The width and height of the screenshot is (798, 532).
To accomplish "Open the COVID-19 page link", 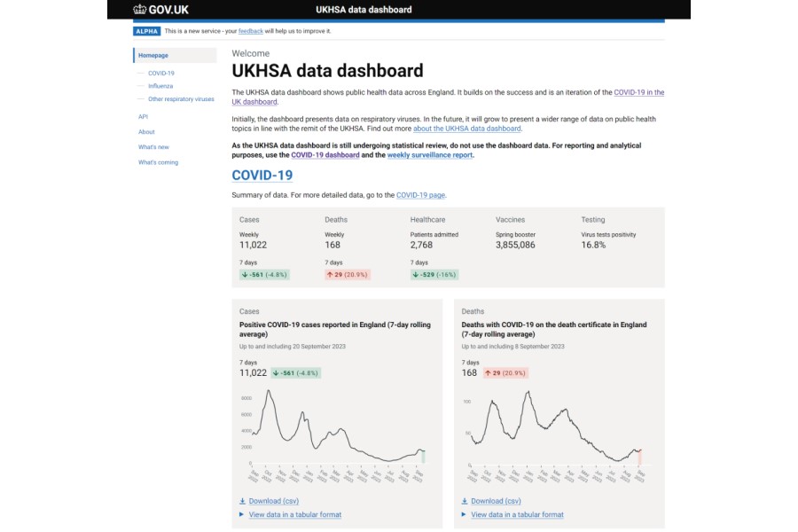I will click(x=420, y=195).
